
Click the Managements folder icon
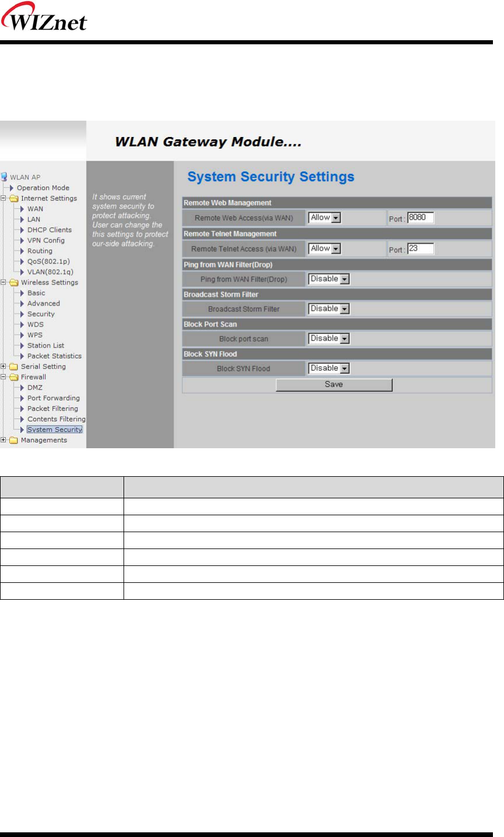tap(13, 440)
